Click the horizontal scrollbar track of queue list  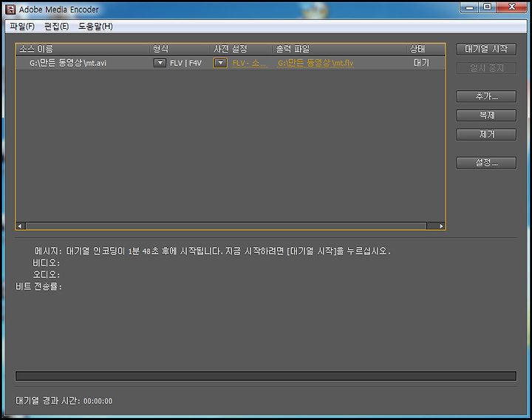tap(226, 226)
